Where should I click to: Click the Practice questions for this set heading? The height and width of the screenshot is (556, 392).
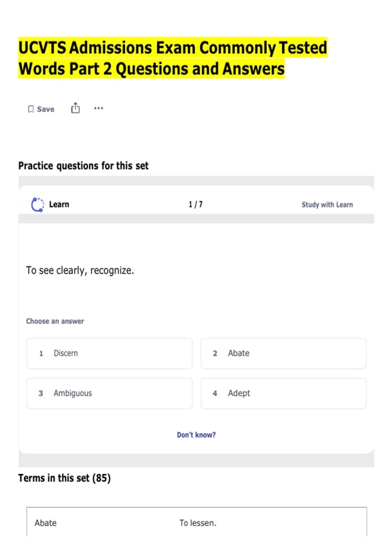pos(83,166)
